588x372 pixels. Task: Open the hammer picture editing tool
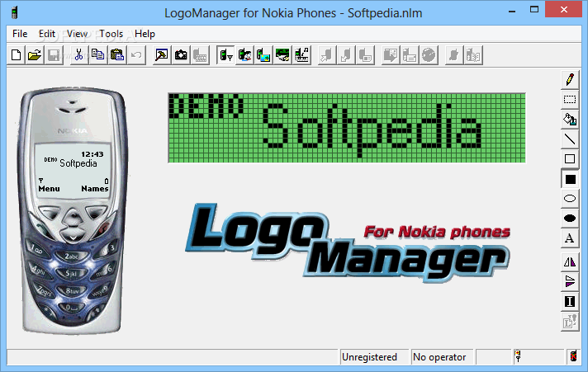(x=162, y=55)
